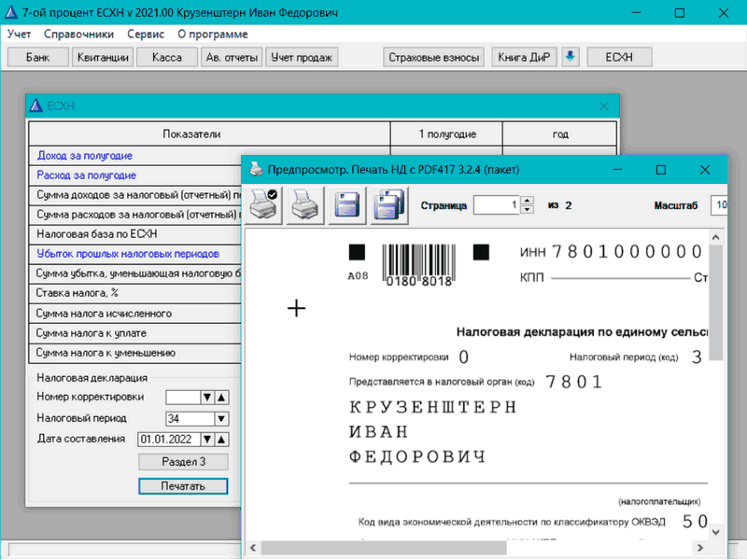Click the blue down arrow beside Книга ДиР
The height and width of the screenshot is (560, 747).
(x=571, y=57)
